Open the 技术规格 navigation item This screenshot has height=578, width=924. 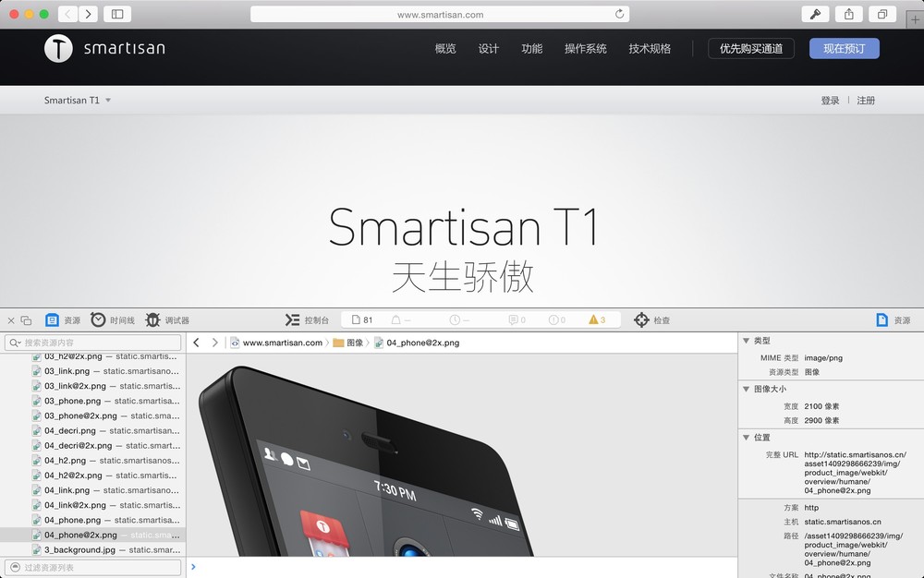pyautogui.click(x=650, y=49)
